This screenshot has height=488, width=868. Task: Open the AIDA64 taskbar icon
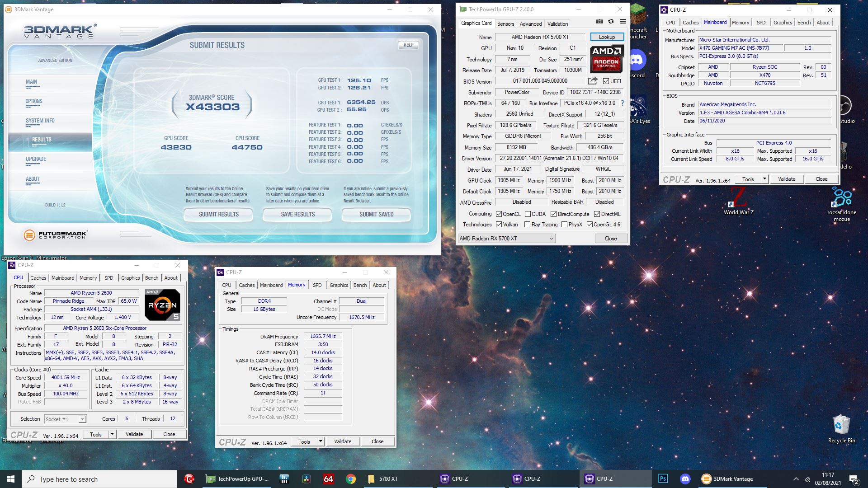(x=329, y=479)
